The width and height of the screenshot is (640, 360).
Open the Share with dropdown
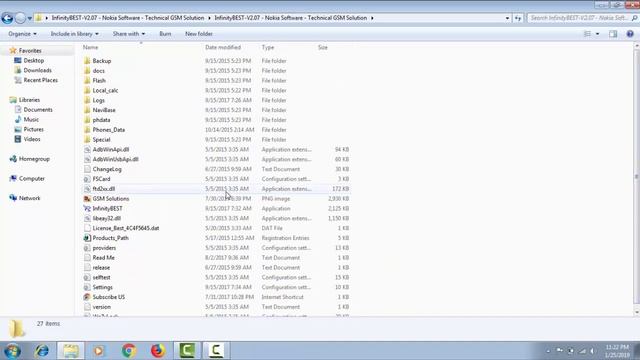point(129,34)
